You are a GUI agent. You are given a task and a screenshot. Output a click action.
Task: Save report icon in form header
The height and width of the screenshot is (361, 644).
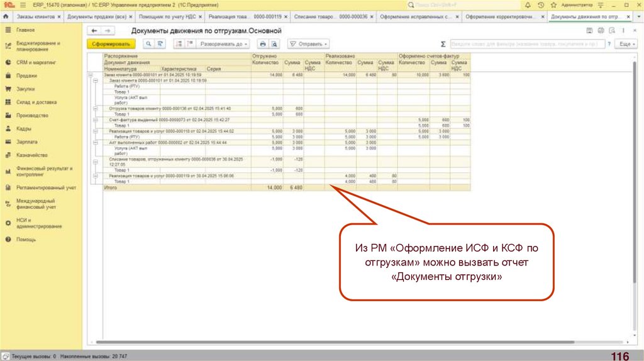tap(589, 31)
